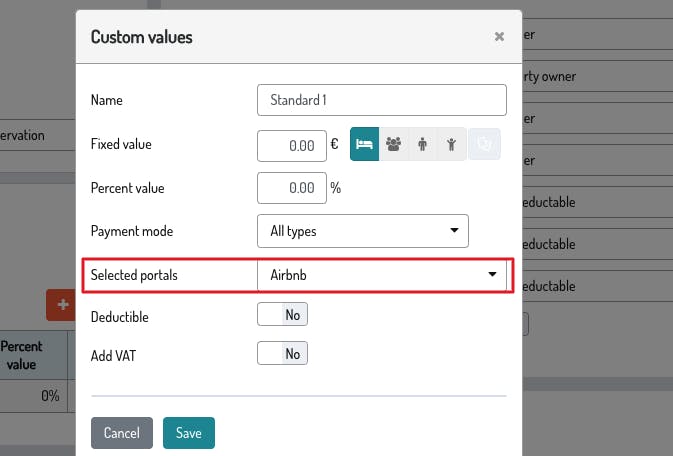Click the red plus add button
This screenshot has width=673, height=456.
coord(62,304)
